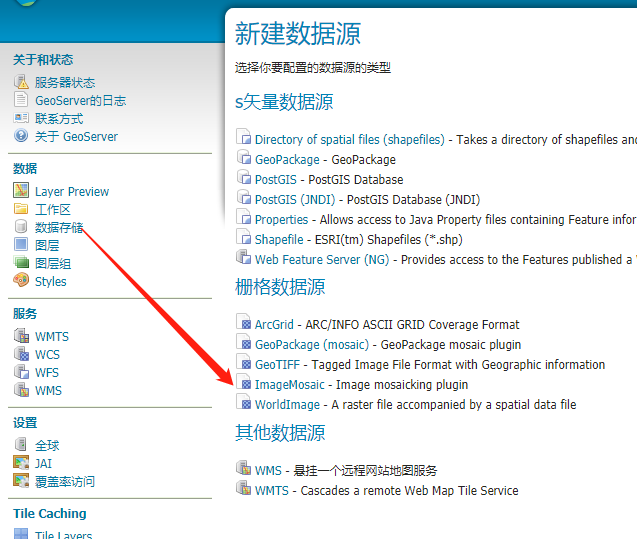Click the Web Feature Server (NG) icon
Screen dimensions: 637x539
pyautogui.click(x=244, y=258)
